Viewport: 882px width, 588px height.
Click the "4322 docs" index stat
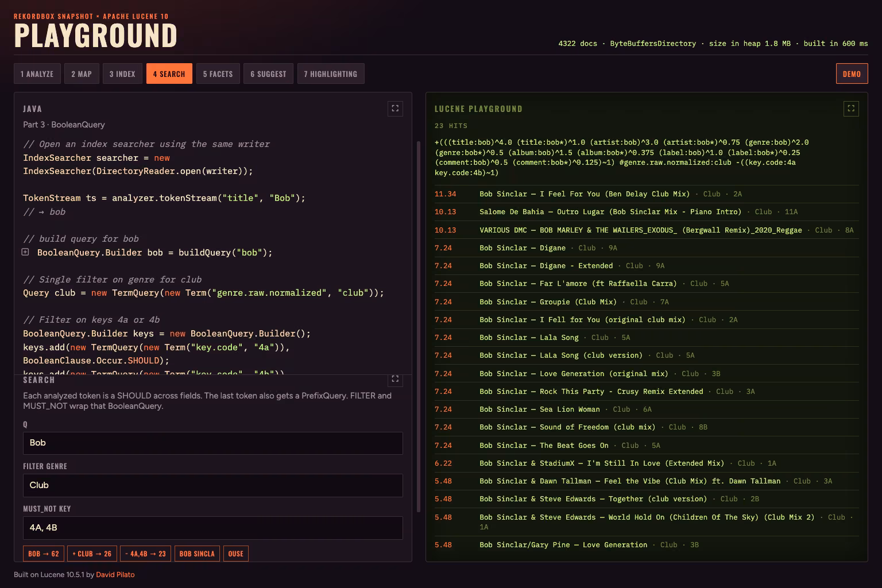578,44
